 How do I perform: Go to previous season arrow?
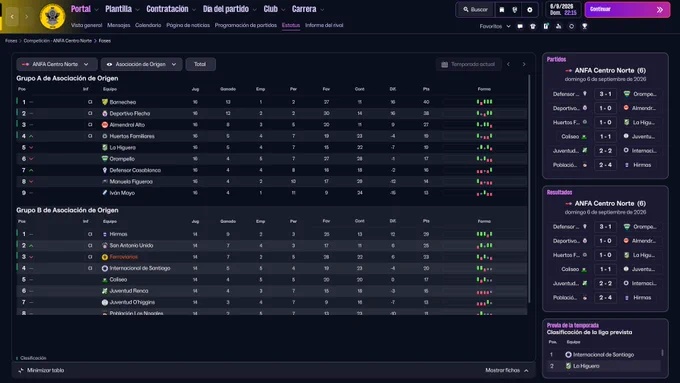508,64
